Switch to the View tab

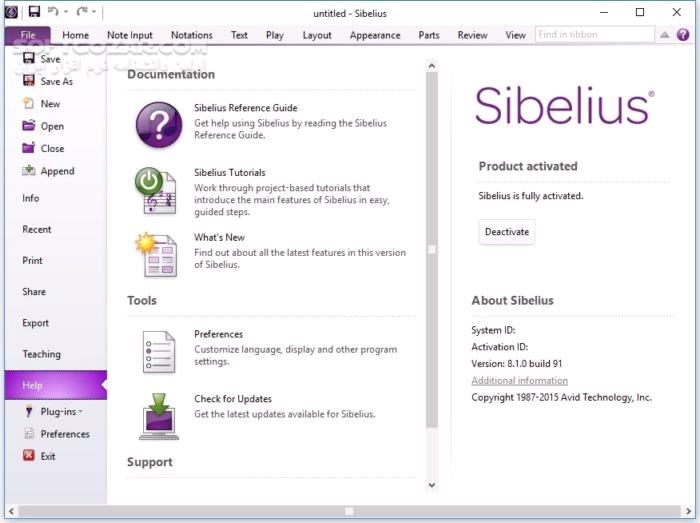point(515,35)
